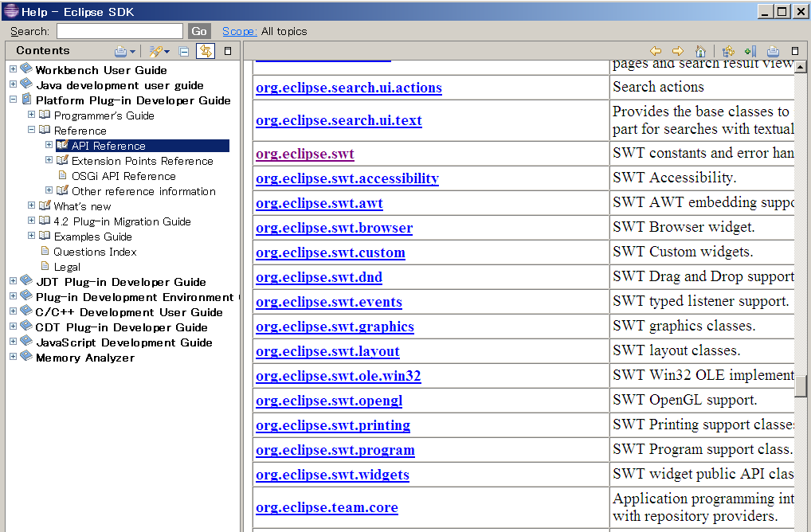Collapse Platform Plug-in Developer Guide node
This screenshot has height=532, width=811.
(x=13, y=100)
